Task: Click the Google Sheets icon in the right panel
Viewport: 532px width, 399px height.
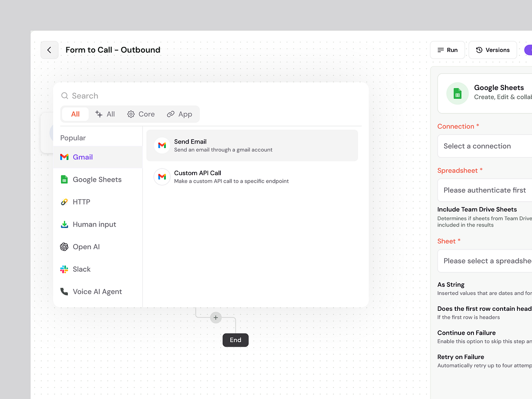Action: click(458, 94)
